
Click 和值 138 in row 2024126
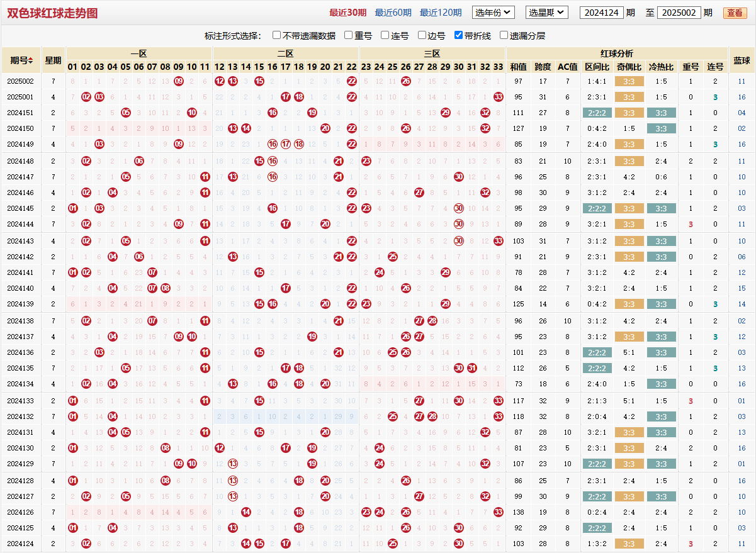(518, 512)
